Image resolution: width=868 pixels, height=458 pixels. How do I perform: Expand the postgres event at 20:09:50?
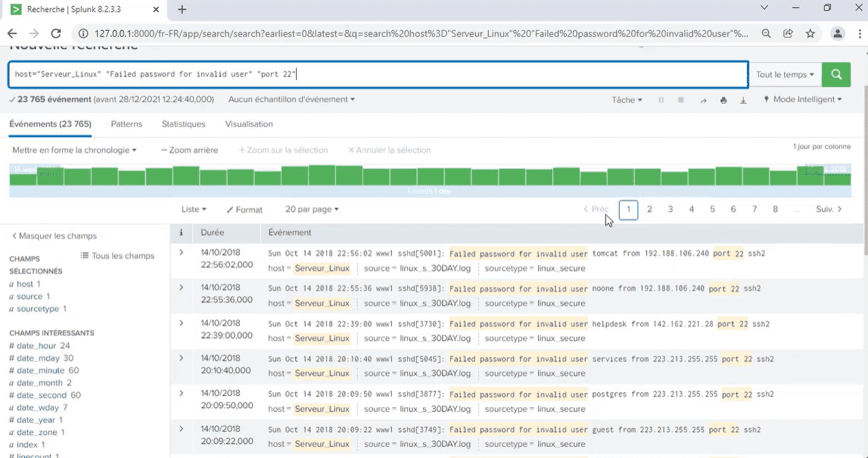[x=181, y=393]
